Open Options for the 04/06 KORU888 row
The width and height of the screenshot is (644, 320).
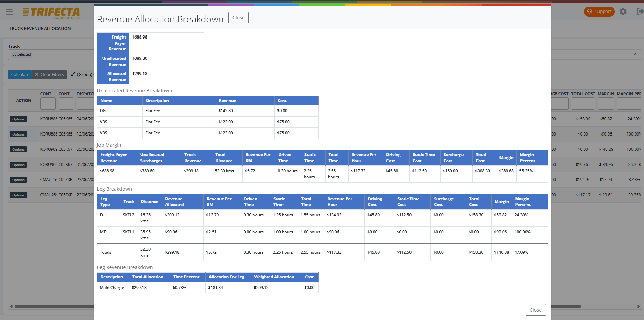[18, 119]
